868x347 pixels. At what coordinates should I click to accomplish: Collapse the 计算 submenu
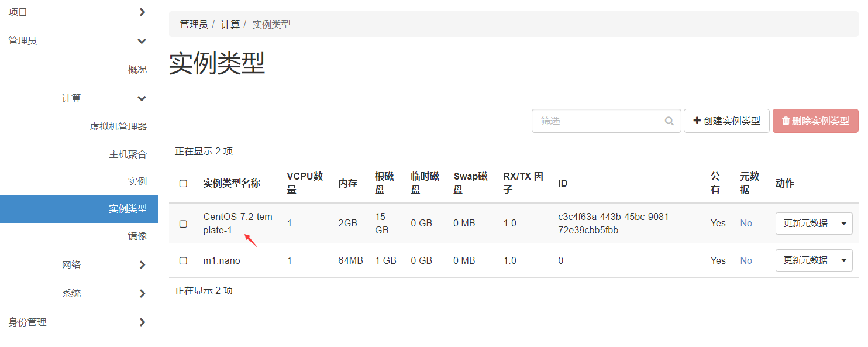point(142,98)
